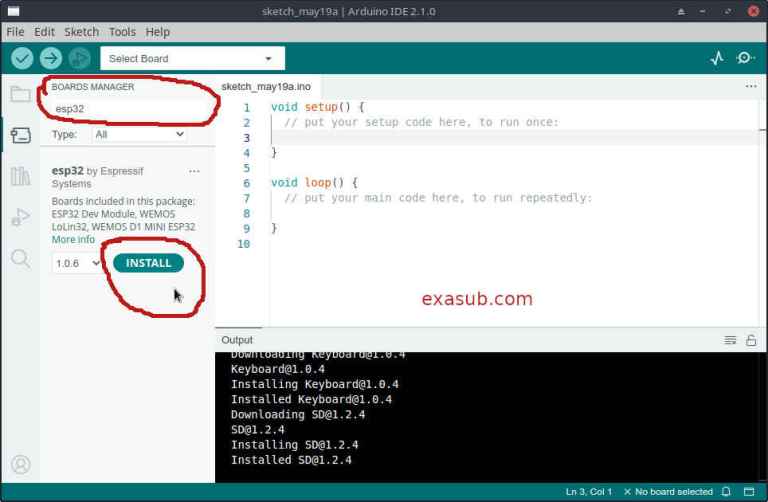Click the Output panel label
The width and height of the screenshot is (768, 502).
(237, 340)
